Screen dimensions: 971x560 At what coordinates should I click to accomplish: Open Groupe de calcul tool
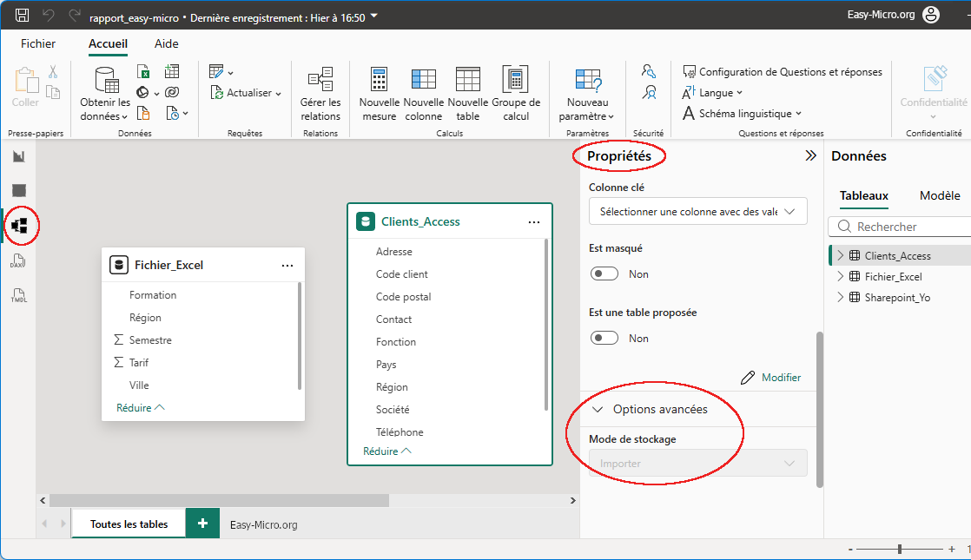coord(516,81)
